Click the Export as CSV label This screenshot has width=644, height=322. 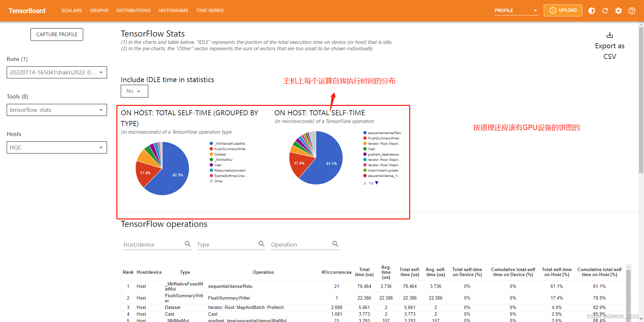coord(610,51)
